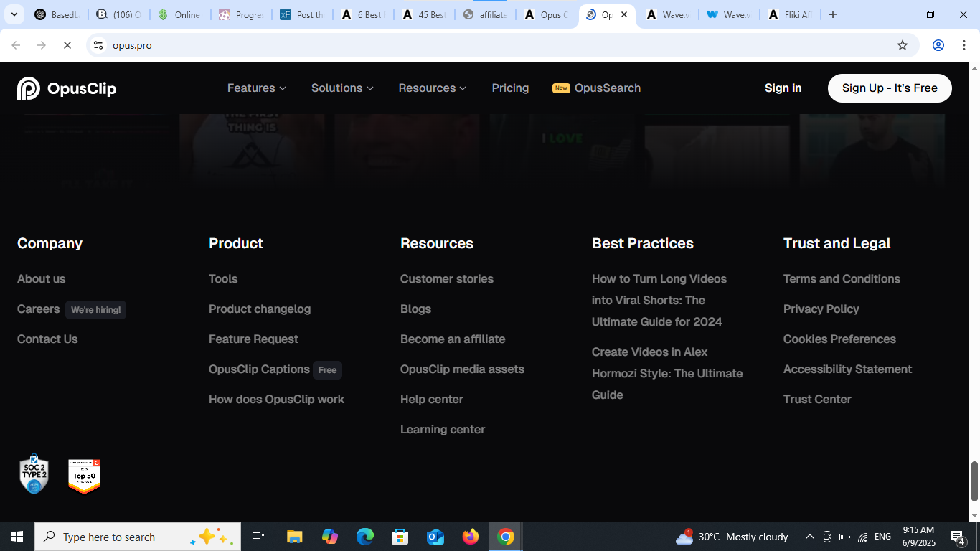The width and height of the screenshot is (980, 551).
Task: Open the Pricing page
Action: tap(510, 88)
